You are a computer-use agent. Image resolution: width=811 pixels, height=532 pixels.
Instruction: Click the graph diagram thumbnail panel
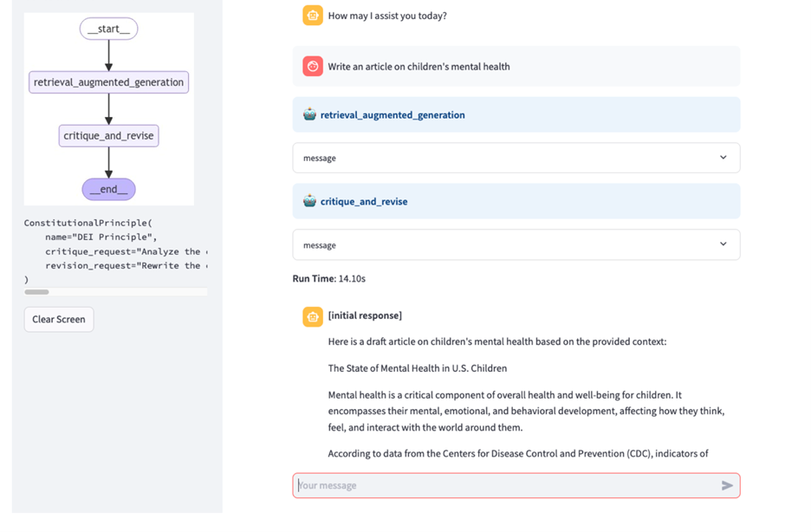pos(108,108)
